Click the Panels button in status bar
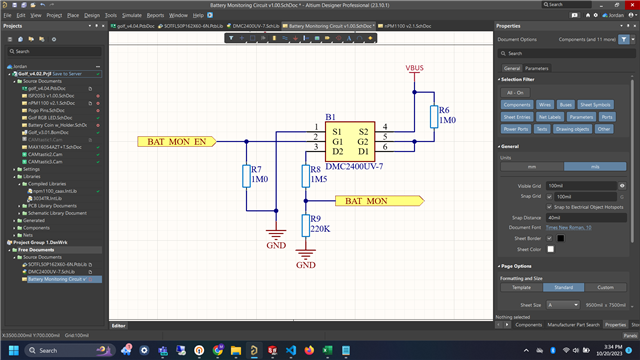This screenshot has height=360, width=640. pos(630,336)
